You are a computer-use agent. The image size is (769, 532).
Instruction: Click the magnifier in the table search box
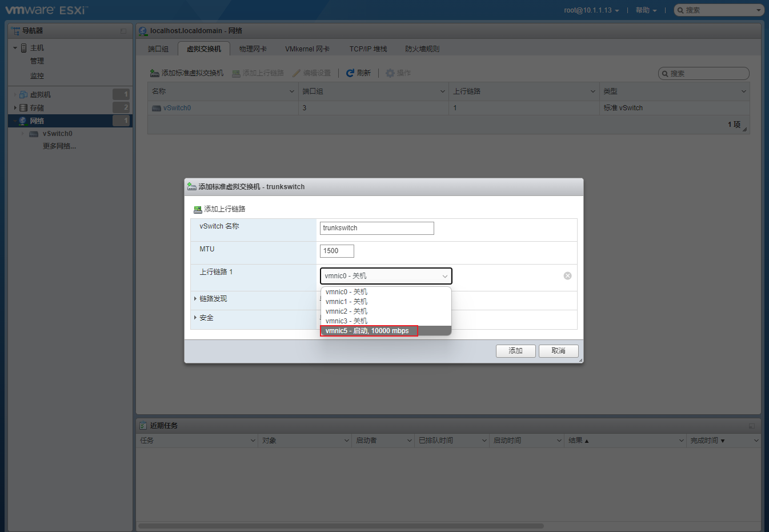(665, 74)
